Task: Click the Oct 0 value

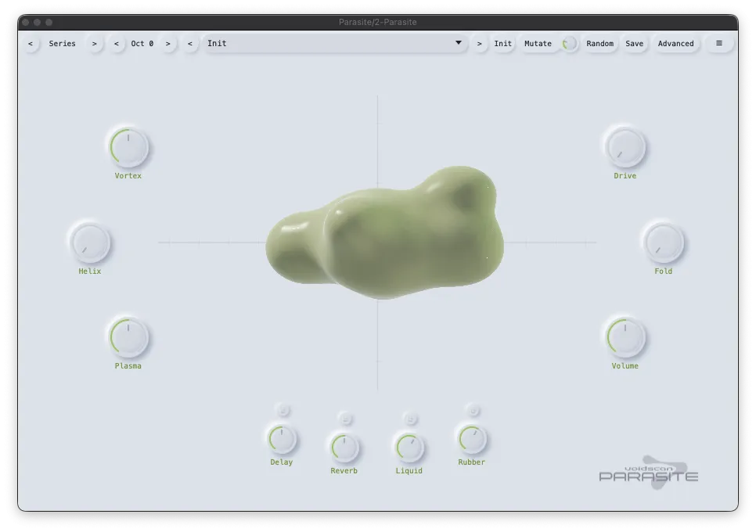Action: pyautogui.click(x=142, y=43)
